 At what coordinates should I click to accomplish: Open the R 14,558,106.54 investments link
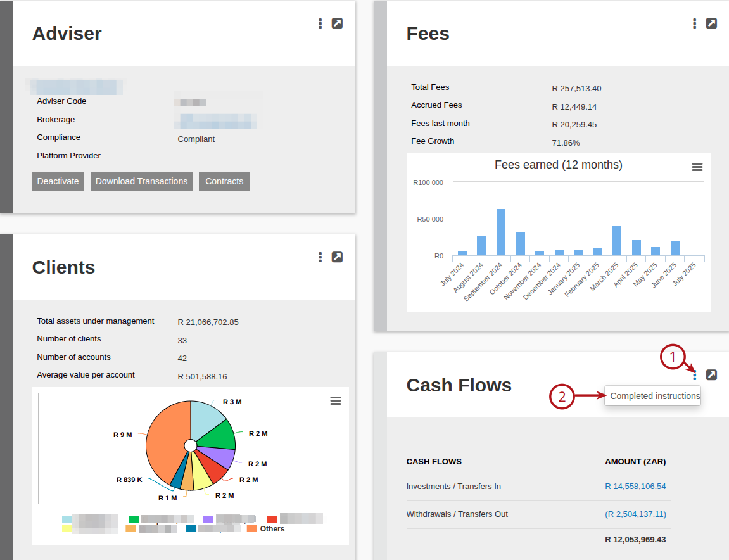click(x=635, y=486)
